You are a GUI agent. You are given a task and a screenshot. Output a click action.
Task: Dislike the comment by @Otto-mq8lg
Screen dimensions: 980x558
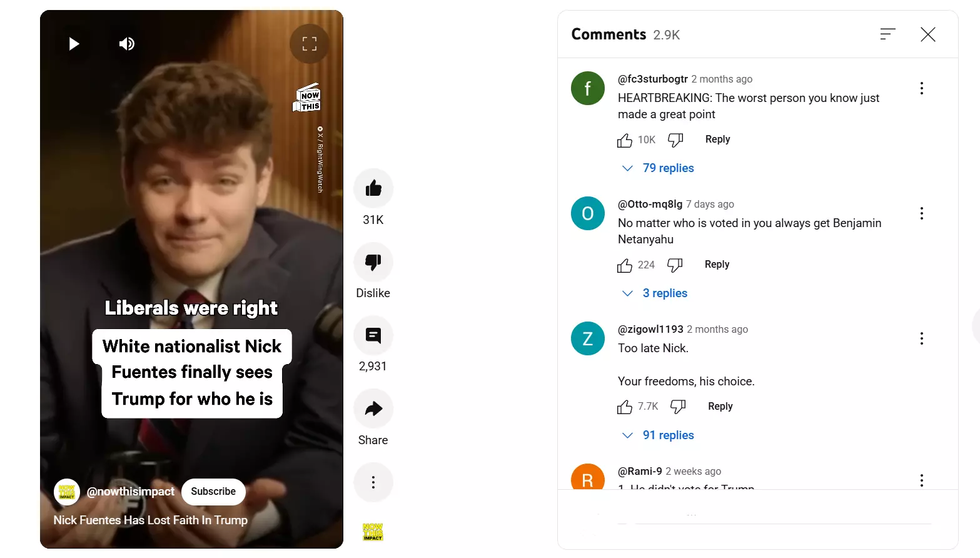(675, 265)
